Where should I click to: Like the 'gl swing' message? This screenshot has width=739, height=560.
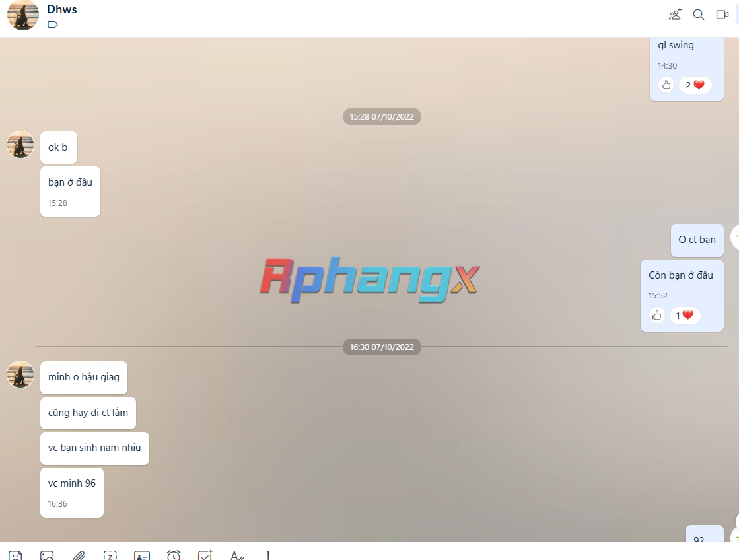point(666,85)
